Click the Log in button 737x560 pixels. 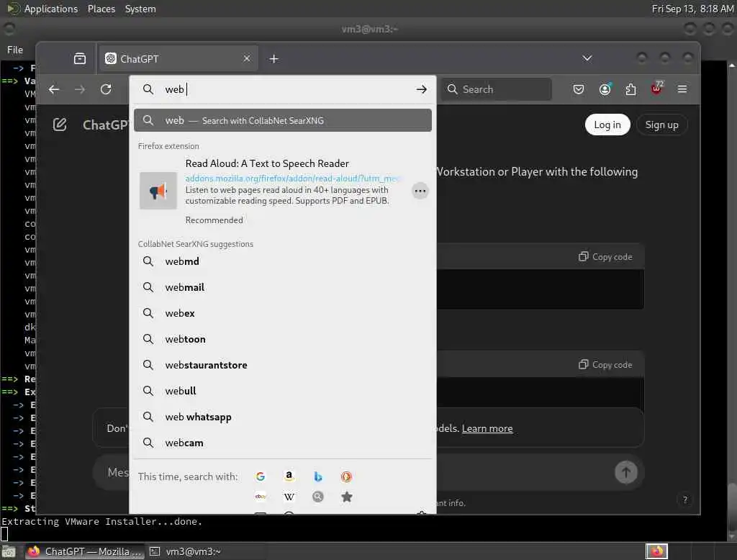click(607, 125)
